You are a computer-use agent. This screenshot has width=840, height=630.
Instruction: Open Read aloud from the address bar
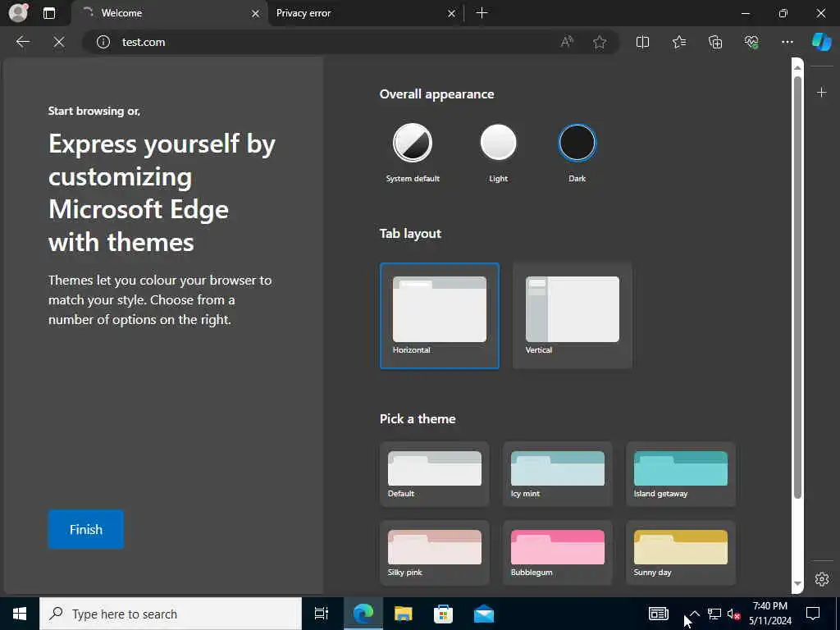pyautogui.click(x=567, y=42)
